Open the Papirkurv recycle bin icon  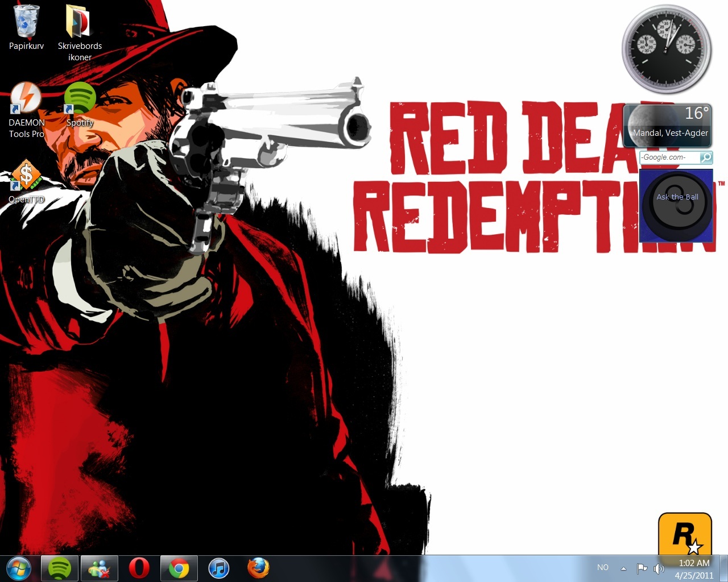[x=26, y=27]
